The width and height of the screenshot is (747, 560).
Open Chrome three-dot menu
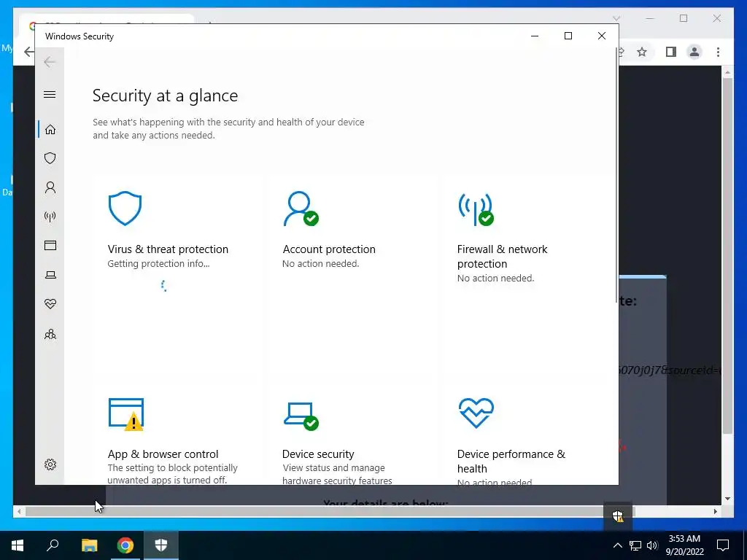[x=718, y=52]
